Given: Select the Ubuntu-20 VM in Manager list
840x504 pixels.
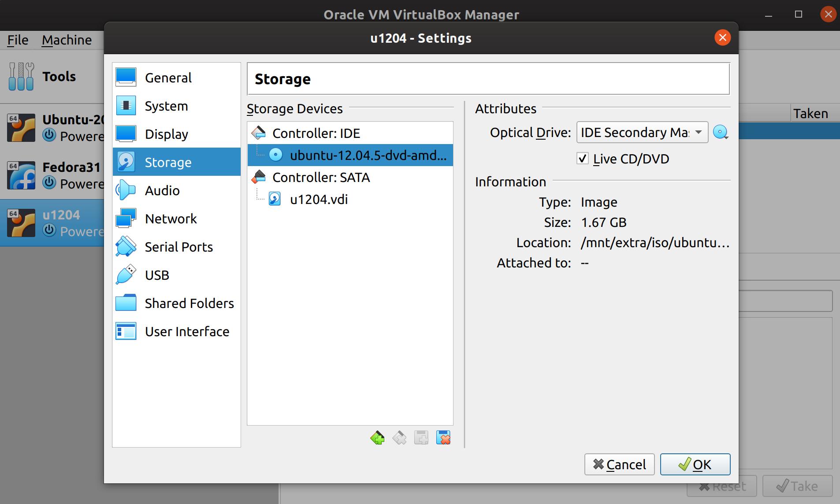Looking at the screenshot, I should [x=52, y=128].
